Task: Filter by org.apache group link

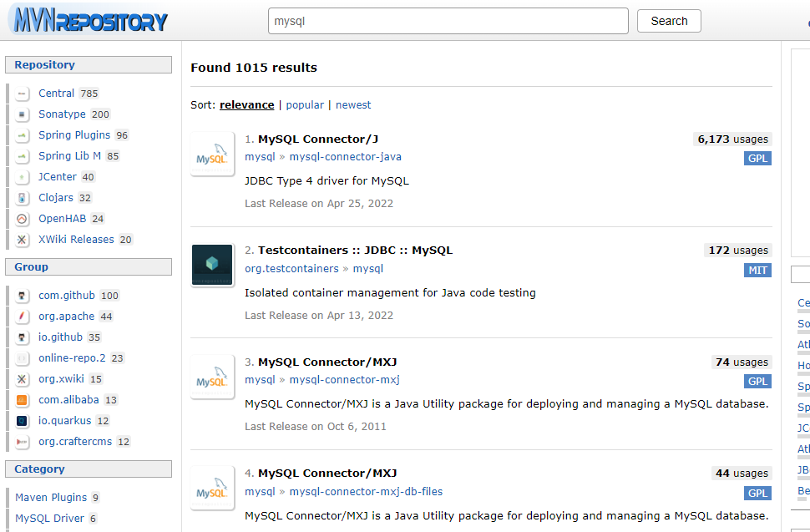Action: [67, 317]
